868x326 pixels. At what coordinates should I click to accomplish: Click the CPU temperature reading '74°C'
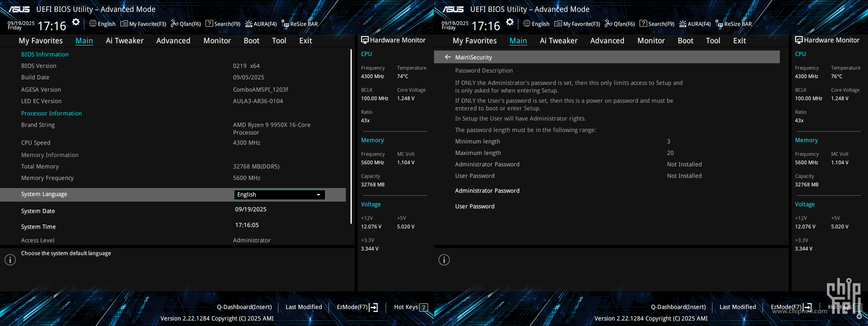tap(403, 76)
